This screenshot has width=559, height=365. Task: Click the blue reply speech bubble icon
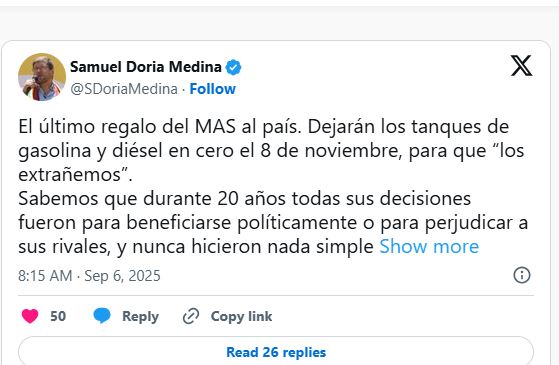coord(102,316)
